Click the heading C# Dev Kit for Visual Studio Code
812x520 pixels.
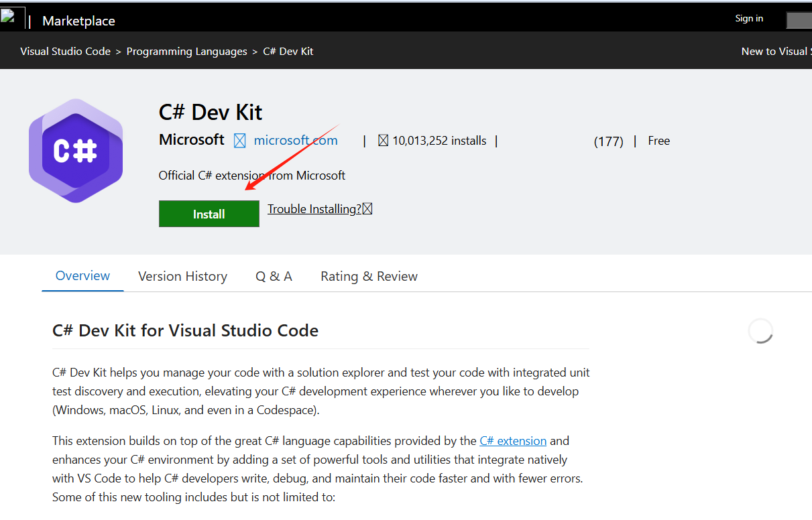186,330
